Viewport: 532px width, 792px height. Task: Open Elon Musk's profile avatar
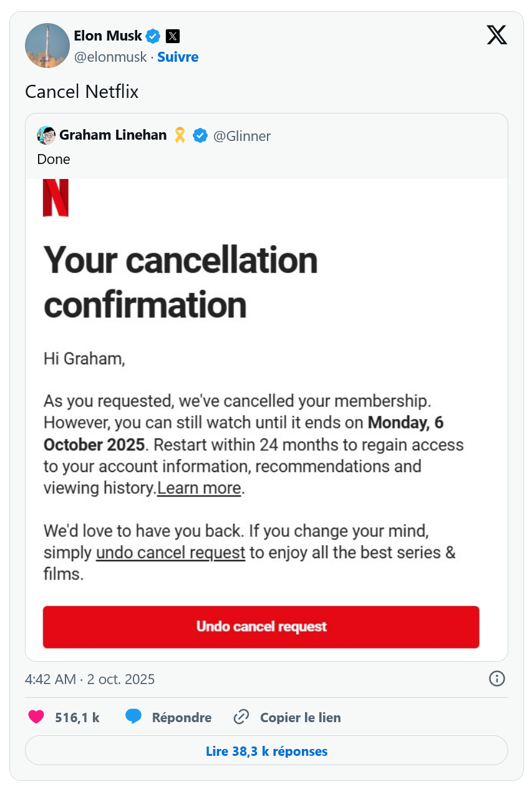coord(47,46)
